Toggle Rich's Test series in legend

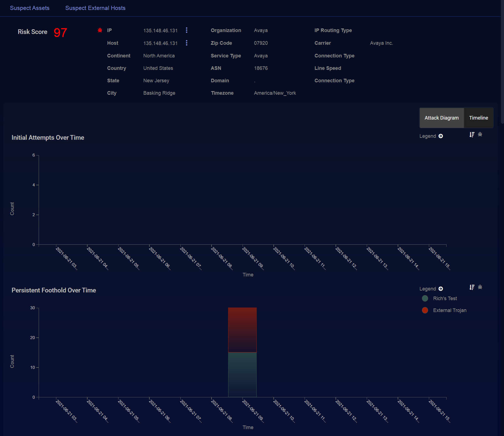[x=445, y=298]
